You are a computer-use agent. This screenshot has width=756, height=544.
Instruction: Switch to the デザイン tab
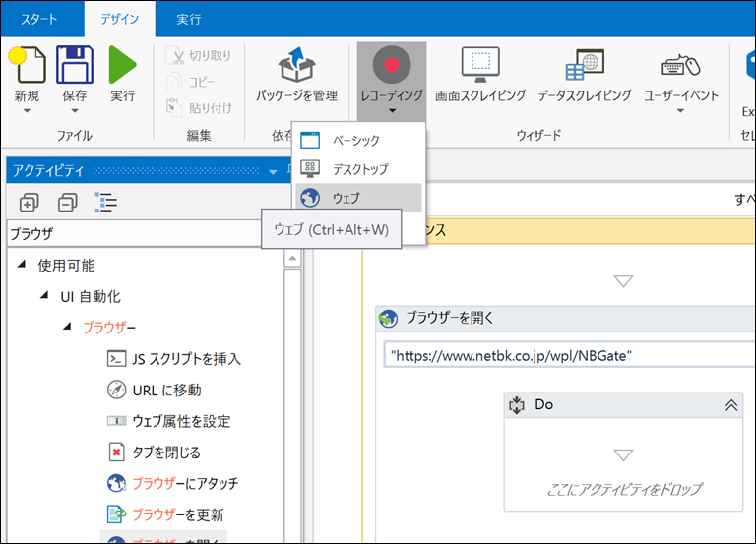[119, 20]
